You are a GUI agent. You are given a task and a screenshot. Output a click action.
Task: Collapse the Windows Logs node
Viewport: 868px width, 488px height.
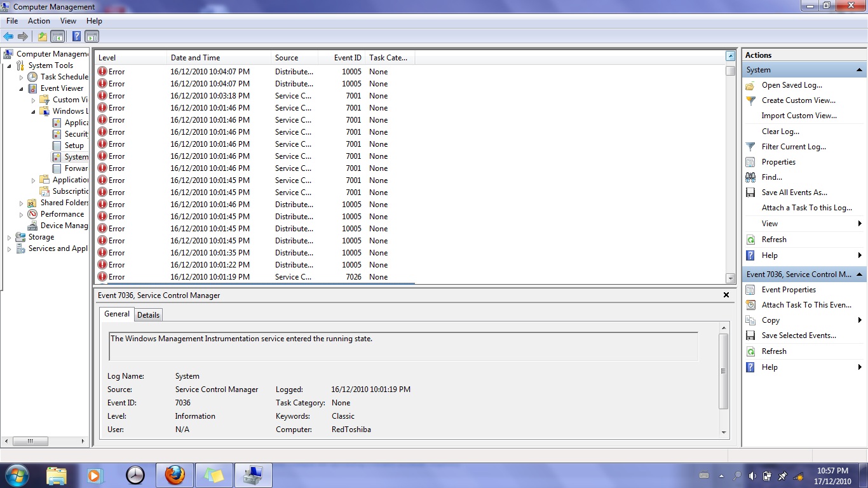pos(33,111)
